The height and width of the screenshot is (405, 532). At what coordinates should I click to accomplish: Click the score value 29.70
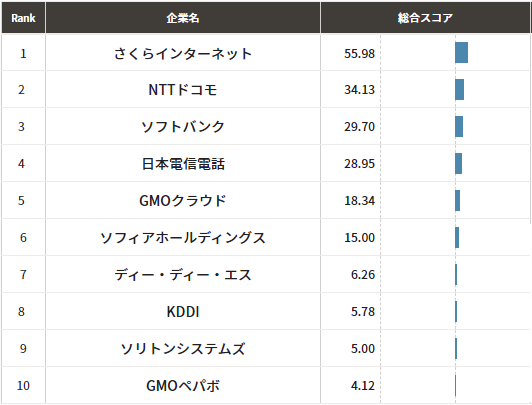[x=359, y=127]
